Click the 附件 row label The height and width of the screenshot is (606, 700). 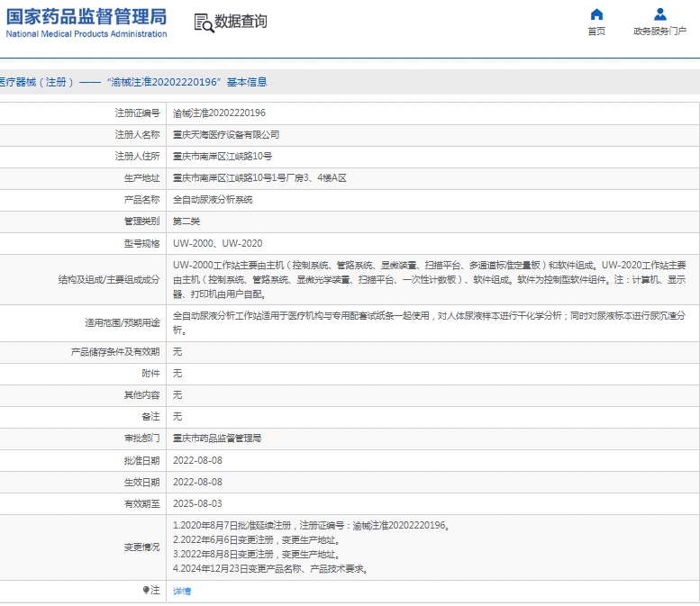pos(150,374)
